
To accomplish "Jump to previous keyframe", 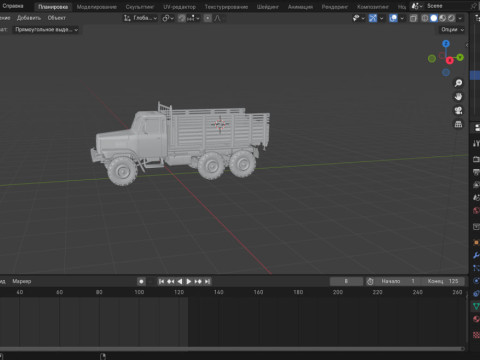I will (171, 282).
